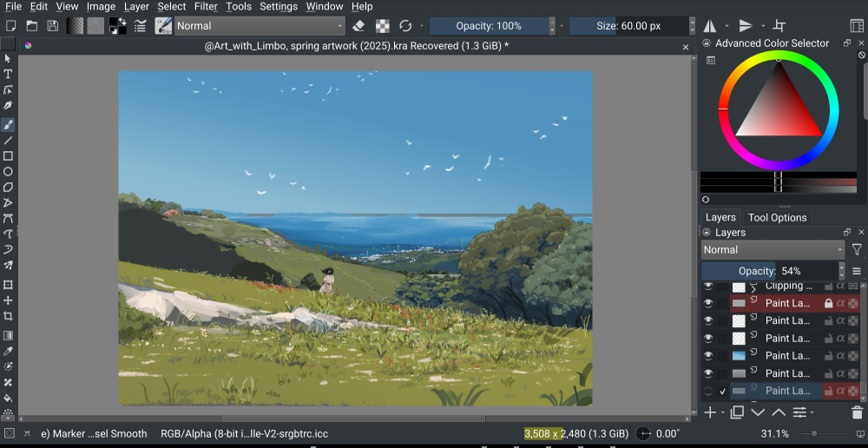The width and height of the screenshot is (868, 448).
Task: Open the brush settings editor
Action: click(140, 25)
